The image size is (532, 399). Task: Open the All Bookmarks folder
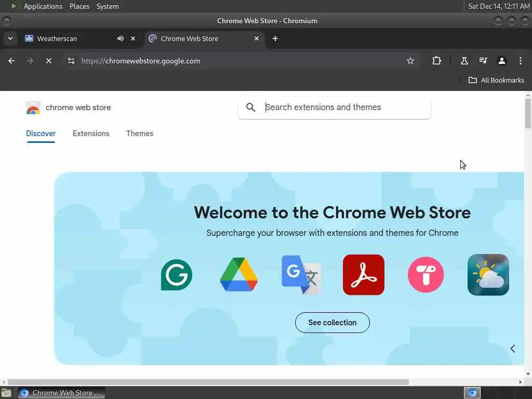(x=496, y=81)
